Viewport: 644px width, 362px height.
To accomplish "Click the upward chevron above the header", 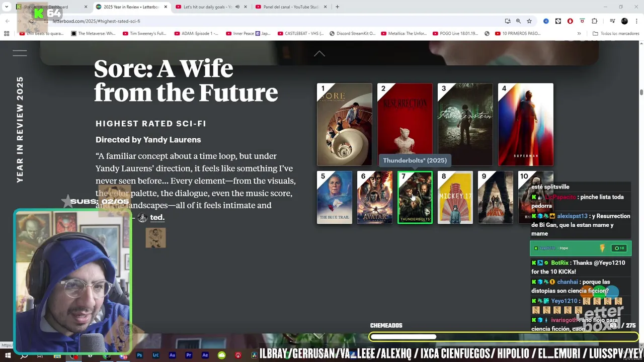I will (319, 54).
